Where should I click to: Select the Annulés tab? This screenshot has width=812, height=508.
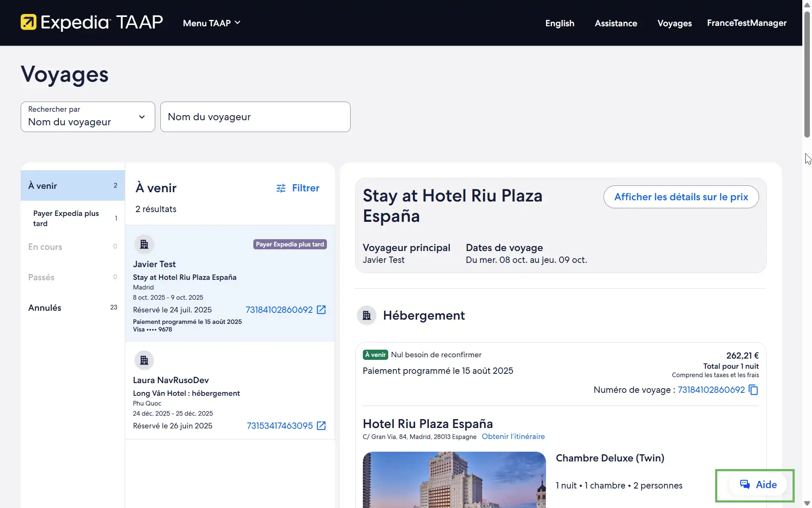[x=73, y=308]
